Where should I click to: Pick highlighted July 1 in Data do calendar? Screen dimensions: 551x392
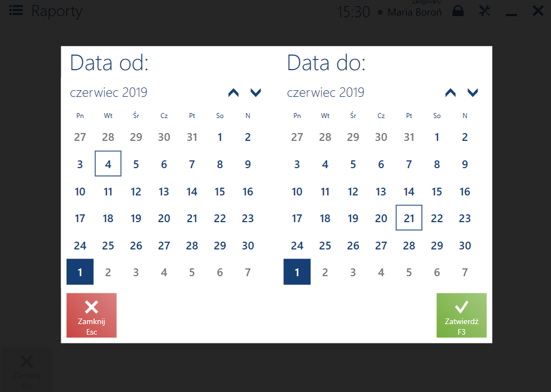pos(297,272)
